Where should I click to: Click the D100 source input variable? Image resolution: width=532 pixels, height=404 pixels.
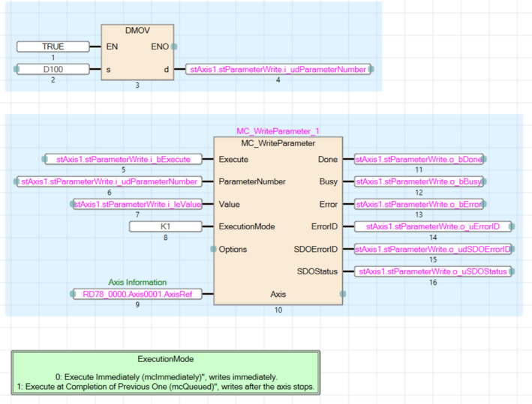[53, 69]
